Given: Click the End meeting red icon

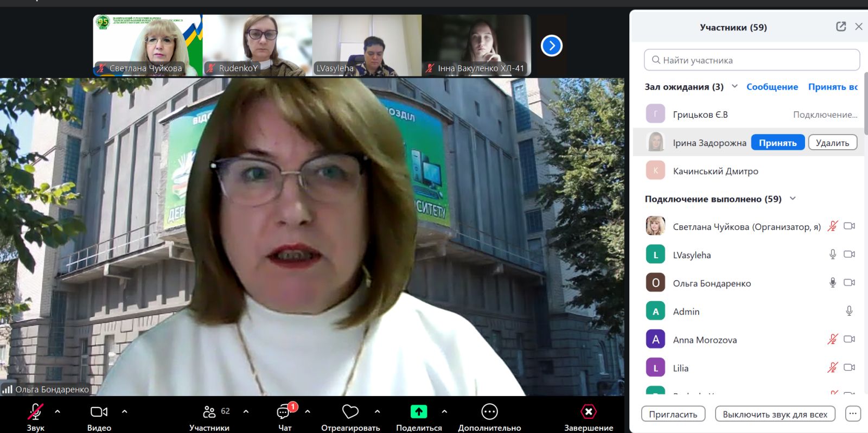Looking at the screenshot, I should click(588, 412).
